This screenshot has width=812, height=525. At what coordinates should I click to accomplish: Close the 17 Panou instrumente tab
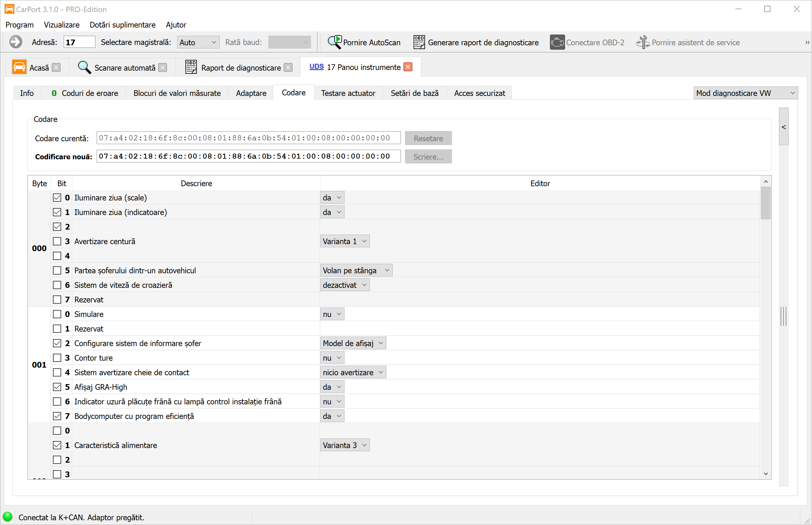408,67
